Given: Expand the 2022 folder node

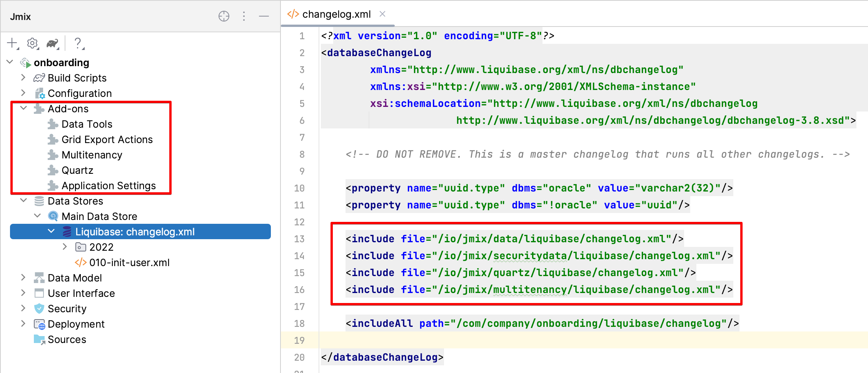Looking at the screenshot, I should [x=65, y=247].
